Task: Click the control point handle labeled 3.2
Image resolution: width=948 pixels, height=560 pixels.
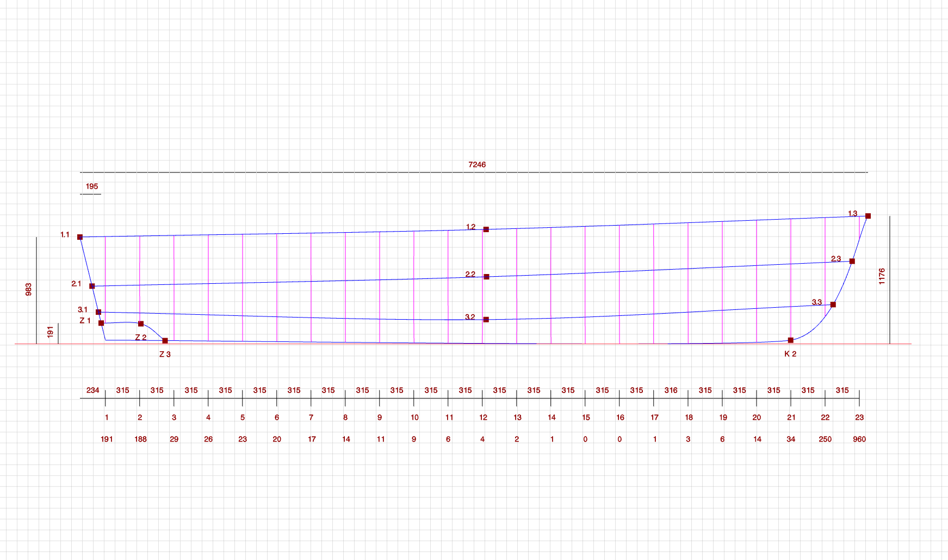Action: (486, 320)
